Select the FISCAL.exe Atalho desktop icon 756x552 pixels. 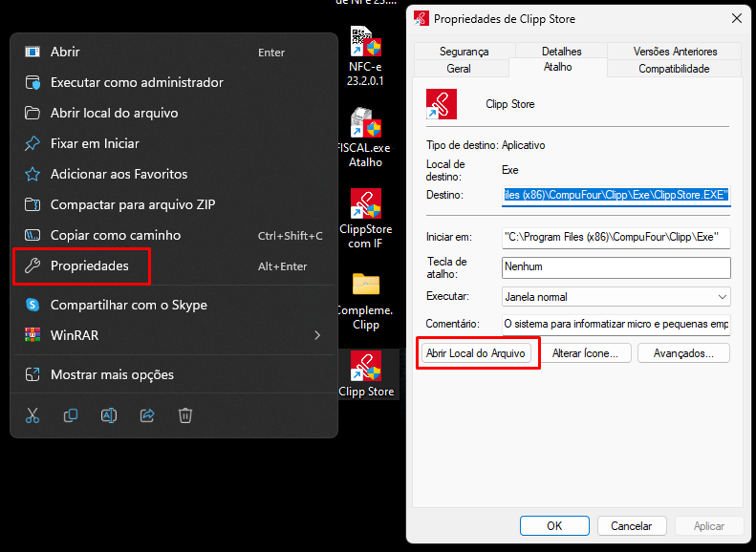click(366, 124)
